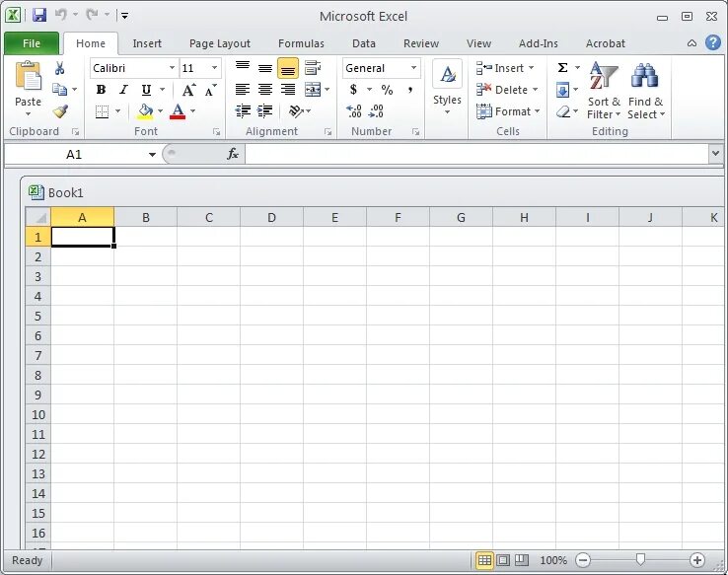This screenshot has height=575, width=728.
Task: Click the Fill down-arrow icon
Action: (x=562, y=90)
